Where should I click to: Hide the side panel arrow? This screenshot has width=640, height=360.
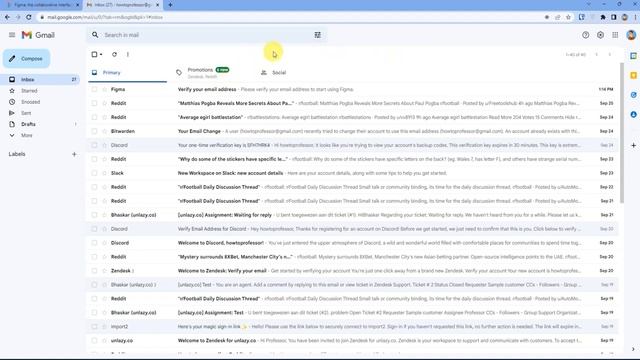tap(633, 349)
